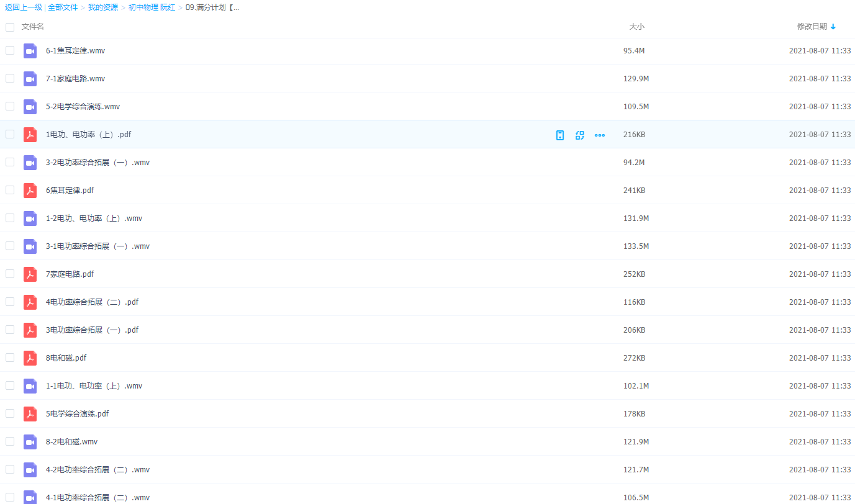Click the PDF icon of 8电和磁.pdf
This screenshot has height=504, width=855.
[x=30, y=358]
